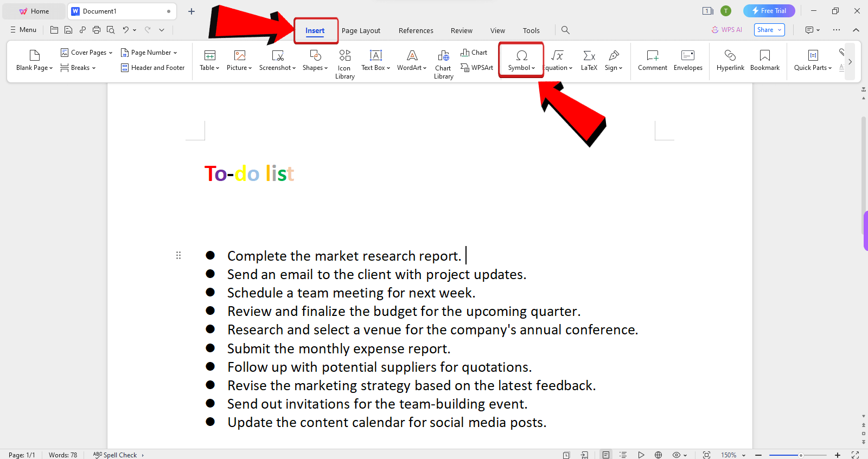Open the Insert tab
The width and height of the screenshot is (868, 459).
315,30
